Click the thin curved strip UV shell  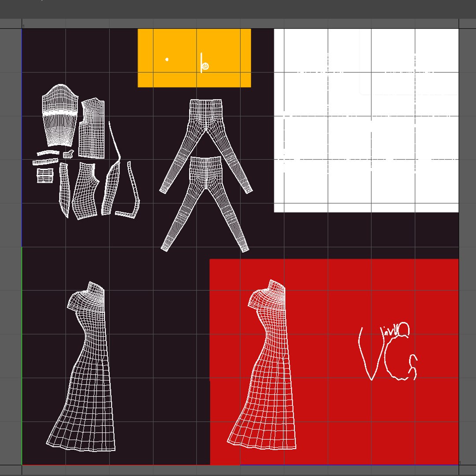pyautogui.click(x=115, y=140)
